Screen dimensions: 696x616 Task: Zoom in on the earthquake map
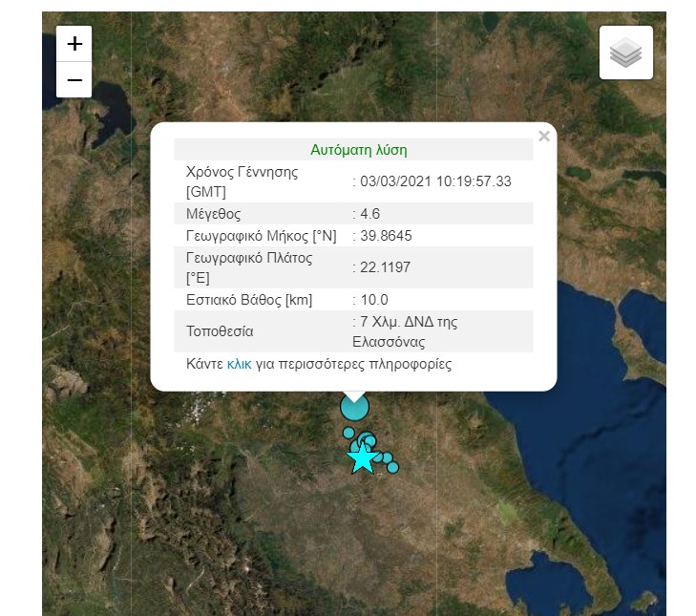click(x=74, y=44)
